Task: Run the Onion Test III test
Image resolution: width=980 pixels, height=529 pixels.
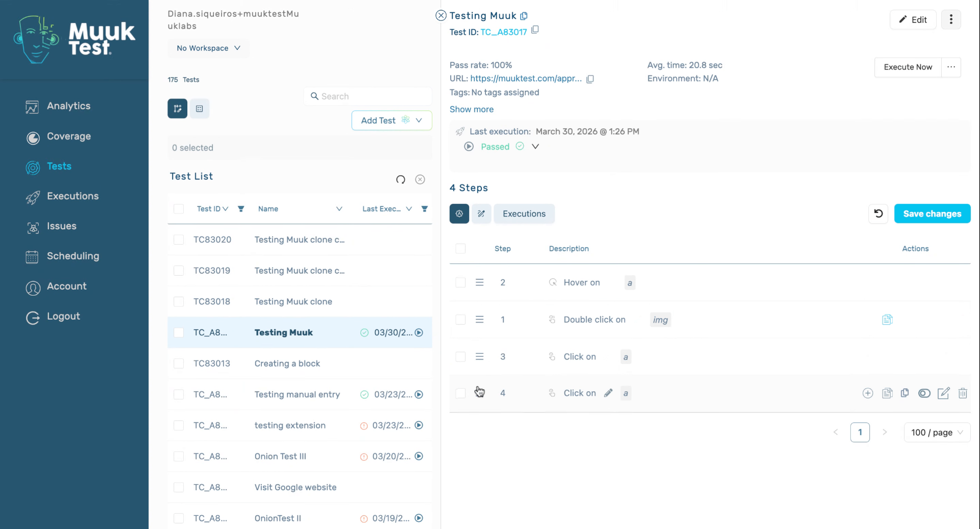Action: click(419, 456)
